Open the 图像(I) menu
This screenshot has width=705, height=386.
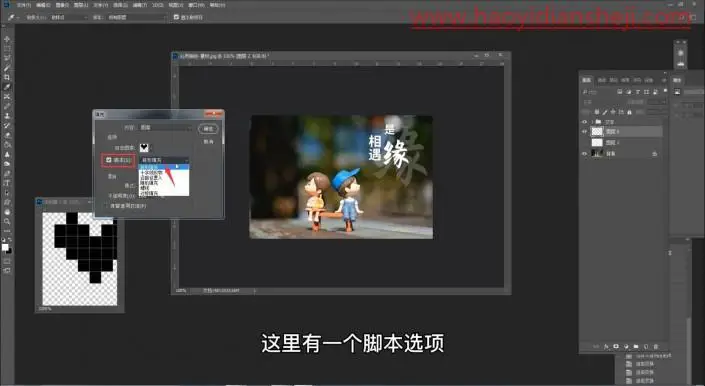coord(62,5)
